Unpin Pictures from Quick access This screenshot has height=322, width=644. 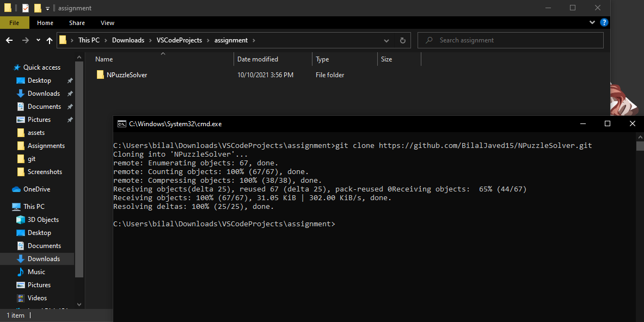(70, 119)
